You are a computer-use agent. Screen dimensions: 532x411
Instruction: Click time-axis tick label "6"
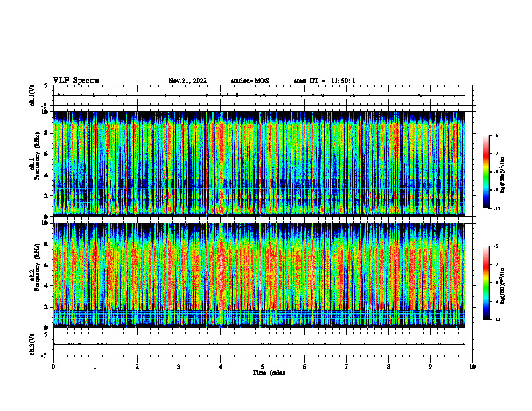click(x=305, y=367)
